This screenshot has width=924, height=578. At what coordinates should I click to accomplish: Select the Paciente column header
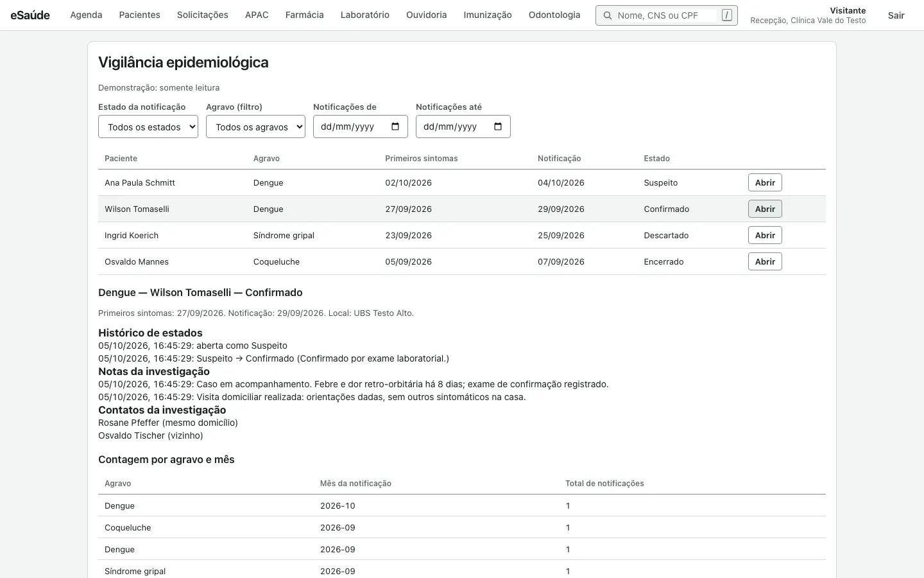click(x=121, y=159)
